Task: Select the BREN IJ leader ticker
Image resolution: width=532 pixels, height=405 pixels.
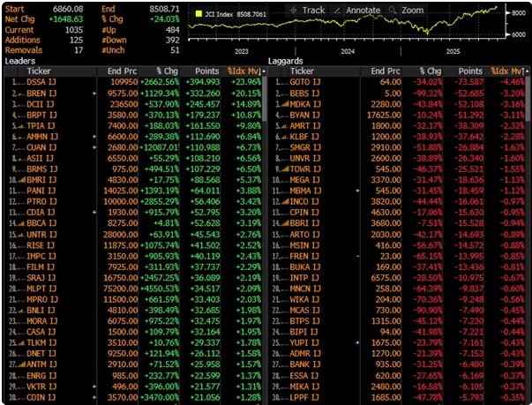Action: coord(41,94)
